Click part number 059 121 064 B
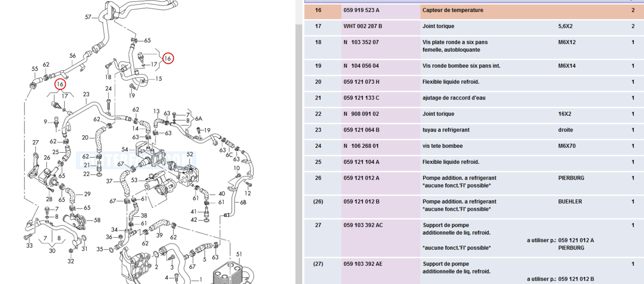Viewport: 644px width, 284px height. pos(361,130)
